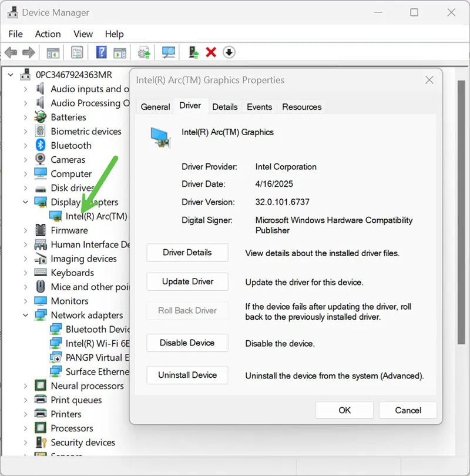Click the Update Driver button

point(187,281)
